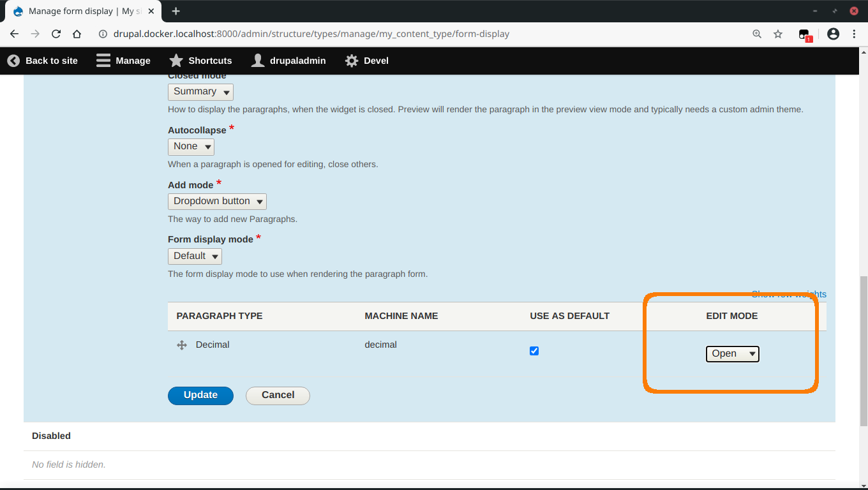Viewport: 868px width, 490px height.
Task: Open the Manage hamburger icon
Action: coord(103,61)
